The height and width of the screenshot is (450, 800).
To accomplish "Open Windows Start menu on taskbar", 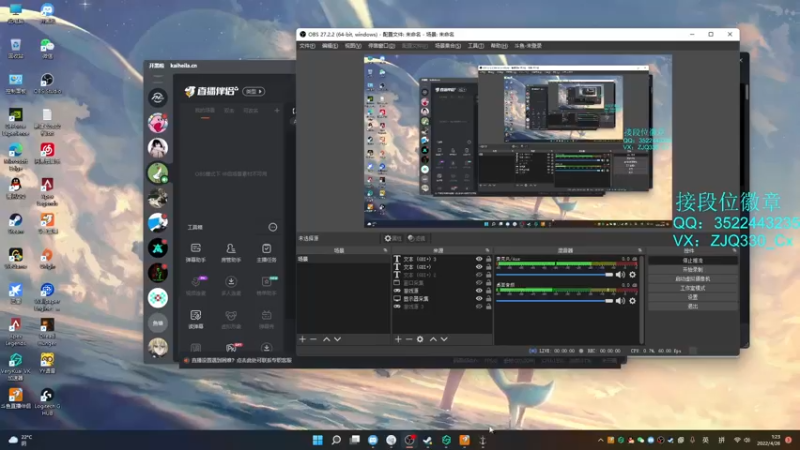I will 317,440.
